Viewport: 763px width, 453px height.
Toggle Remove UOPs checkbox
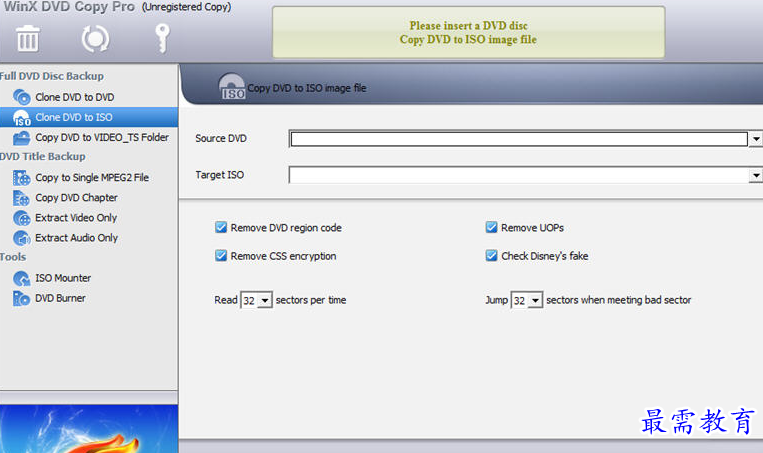click(x=491, y=227)
